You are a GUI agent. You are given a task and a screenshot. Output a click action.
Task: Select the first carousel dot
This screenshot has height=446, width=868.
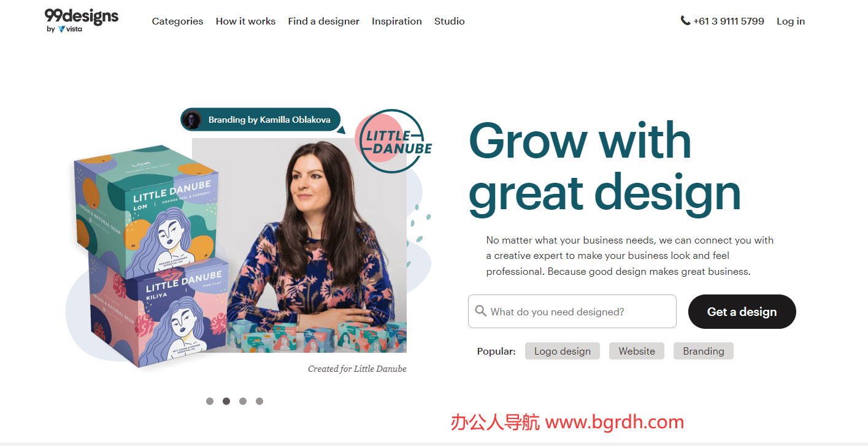click(x=210, y=401)
